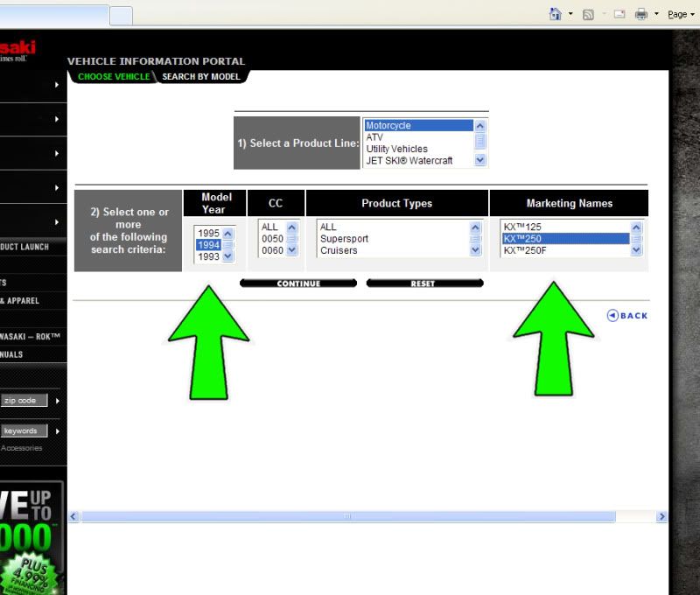
Task: Click the horizontal scrollbar right arrow
Action: tap(661, 516)
